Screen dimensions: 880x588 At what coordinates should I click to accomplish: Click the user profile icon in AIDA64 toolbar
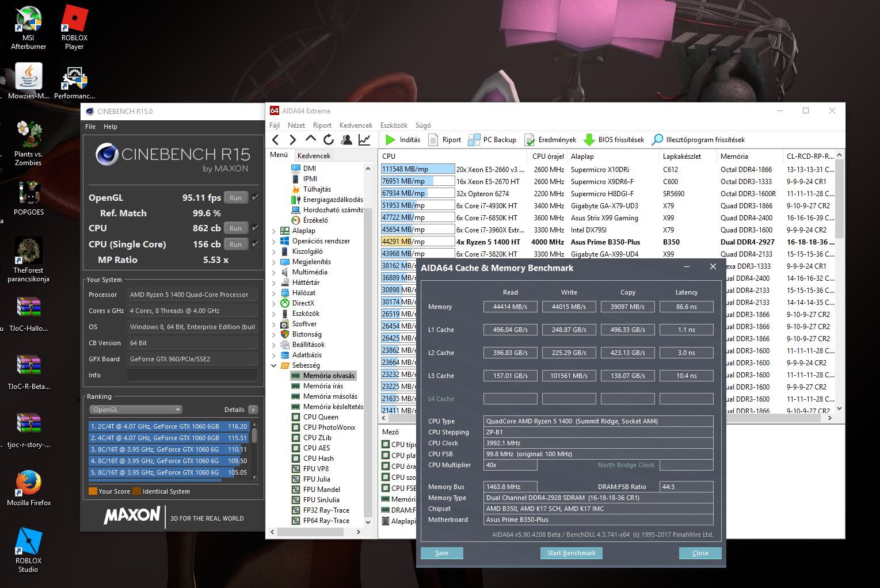(x=346, y=140)
